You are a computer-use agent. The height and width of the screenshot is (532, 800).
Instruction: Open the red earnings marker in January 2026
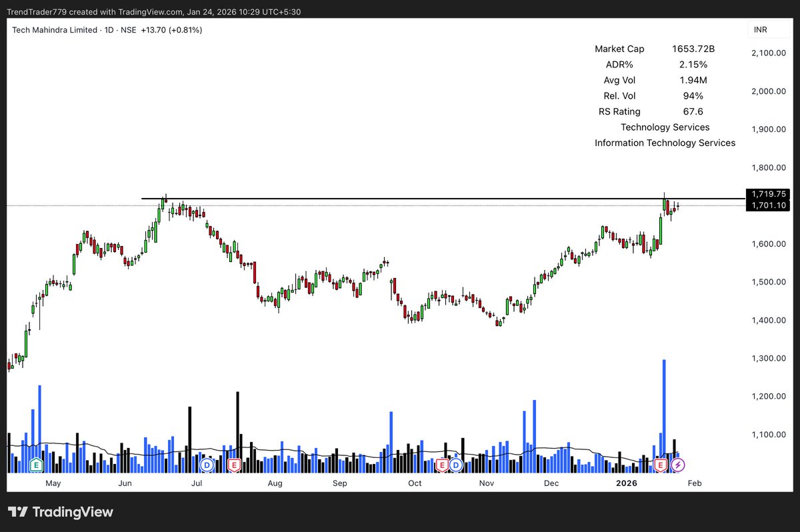[x=661, y=464]
